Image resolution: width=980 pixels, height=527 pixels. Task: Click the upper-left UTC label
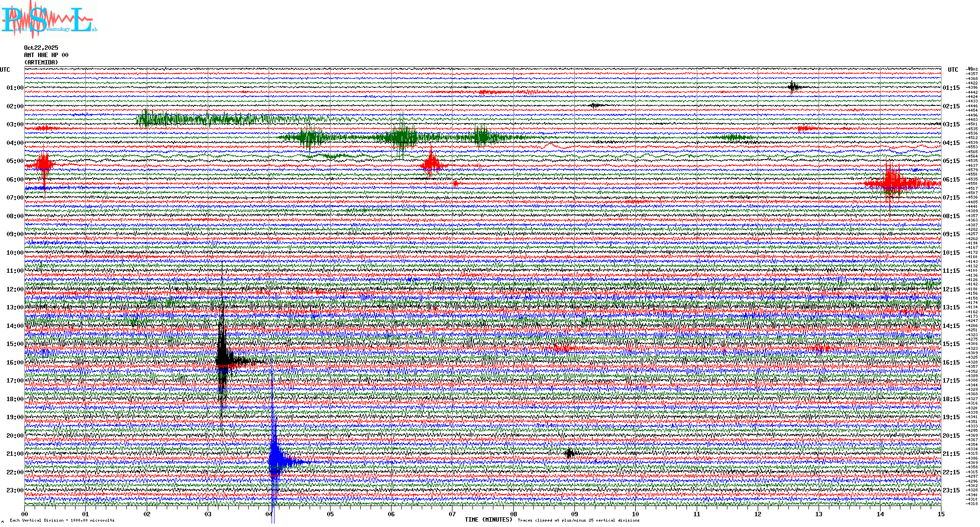5,70
